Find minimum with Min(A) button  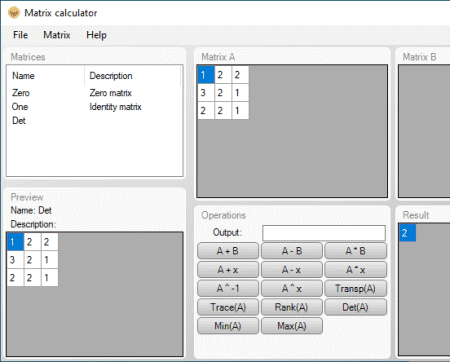(228, 326)
